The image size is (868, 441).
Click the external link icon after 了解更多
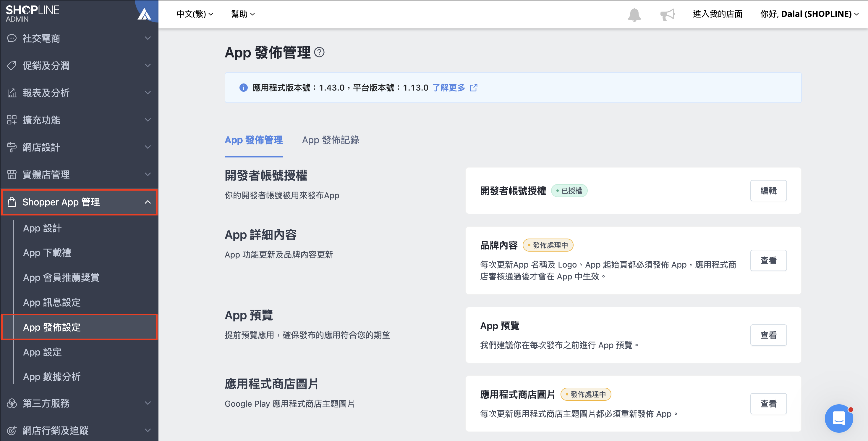473,88
